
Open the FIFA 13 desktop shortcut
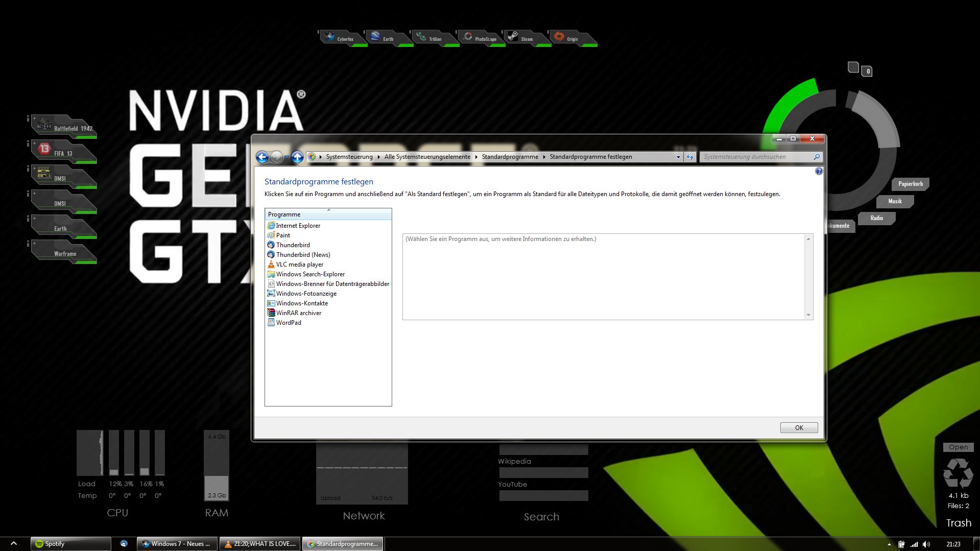64,151
